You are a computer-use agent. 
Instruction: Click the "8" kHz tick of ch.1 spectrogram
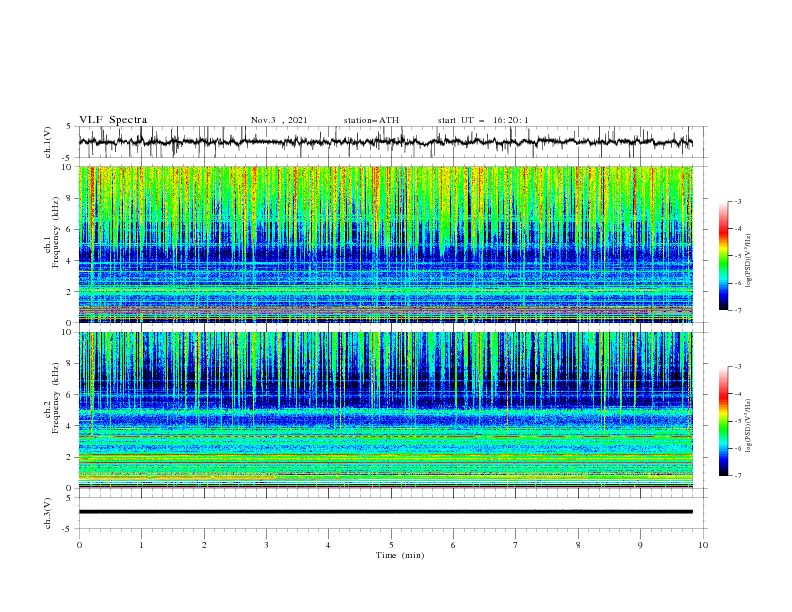[x=70, y=198]
